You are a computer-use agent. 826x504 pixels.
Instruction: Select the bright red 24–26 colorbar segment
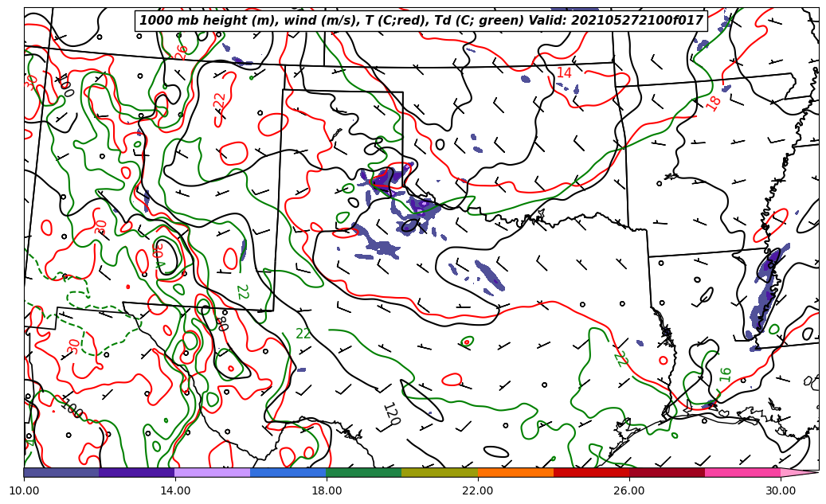(x=591, y=472)
